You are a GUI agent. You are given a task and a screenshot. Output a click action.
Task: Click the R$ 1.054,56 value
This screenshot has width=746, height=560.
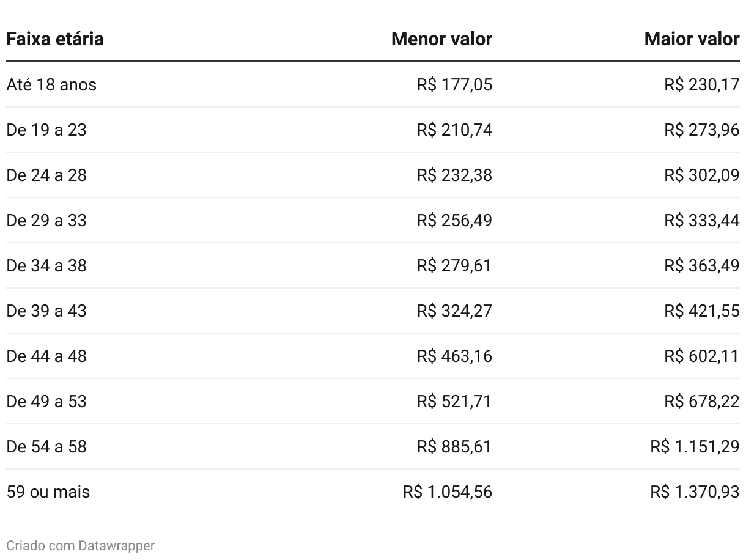click(448, 492)
